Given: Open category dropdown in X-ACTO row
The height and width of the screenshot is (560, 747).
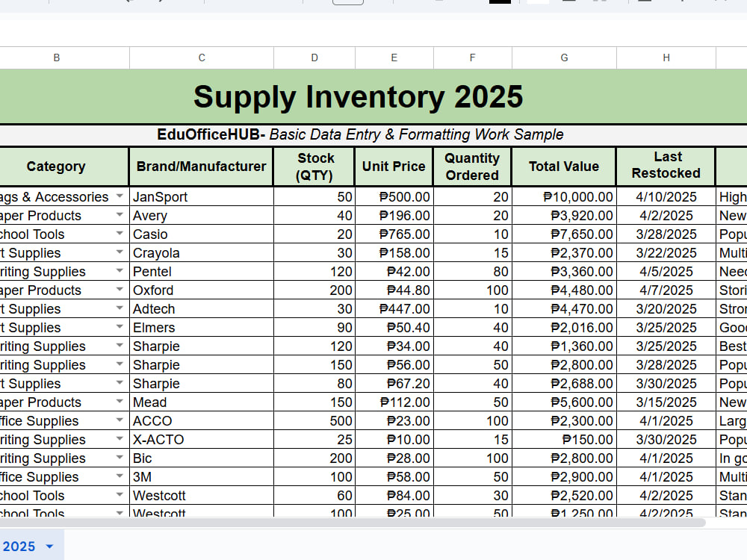Looking at the screenshot, I should tap(120, 438).
